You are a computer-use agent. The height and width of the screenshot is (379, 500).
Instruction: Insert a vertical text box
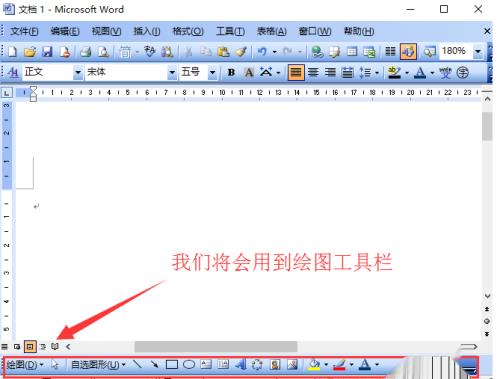pyautogui.click(x=223, y=364)
